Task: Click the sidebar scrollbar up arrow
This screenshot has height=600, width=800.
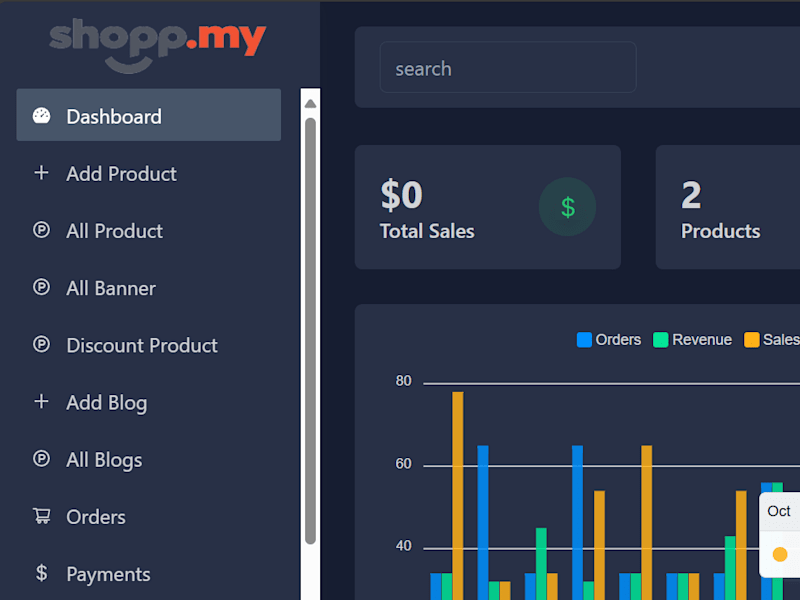Action: (x=310, y=104)
